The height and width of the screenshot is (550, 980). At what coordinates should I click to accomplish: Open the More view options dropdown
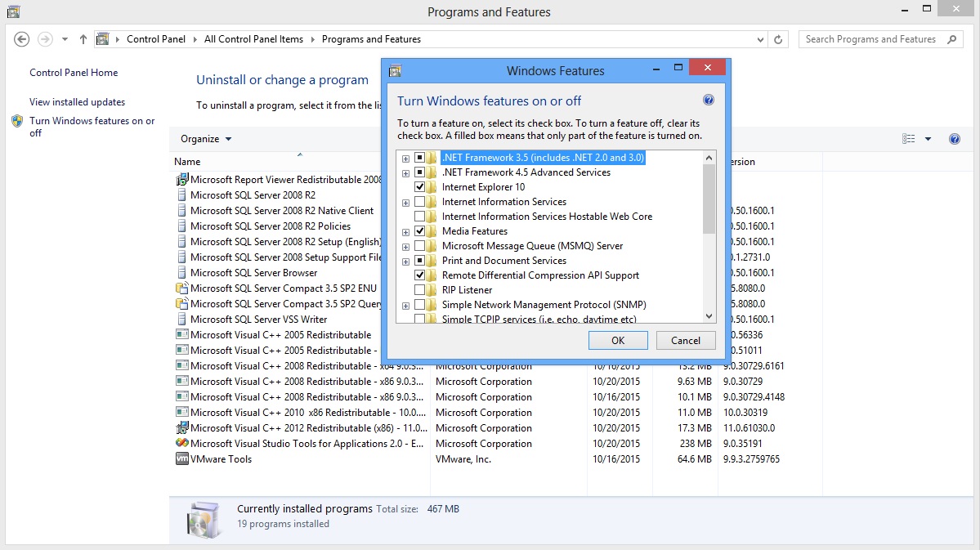coord(929,139)
